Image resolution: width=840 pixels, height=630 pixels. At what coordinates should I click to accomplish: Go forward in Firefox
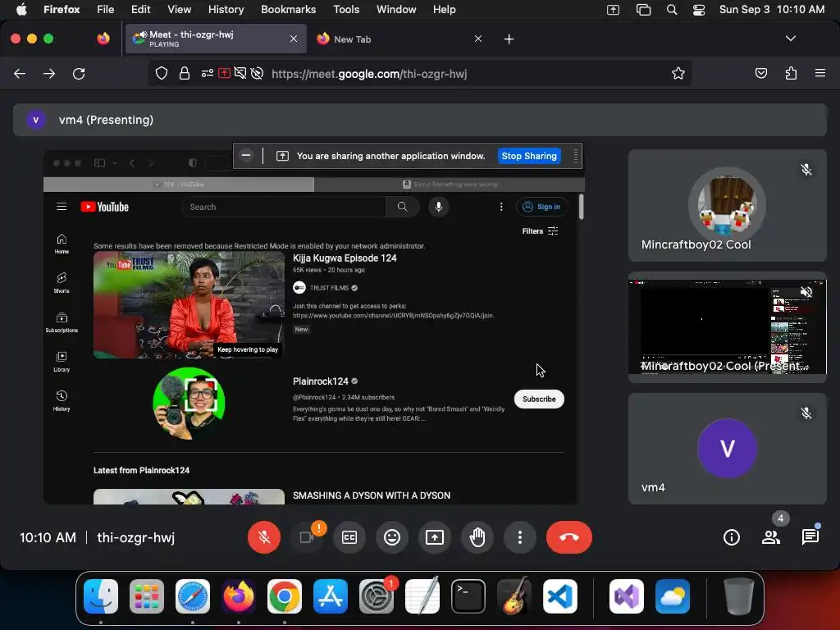click(x=49, y=73)
